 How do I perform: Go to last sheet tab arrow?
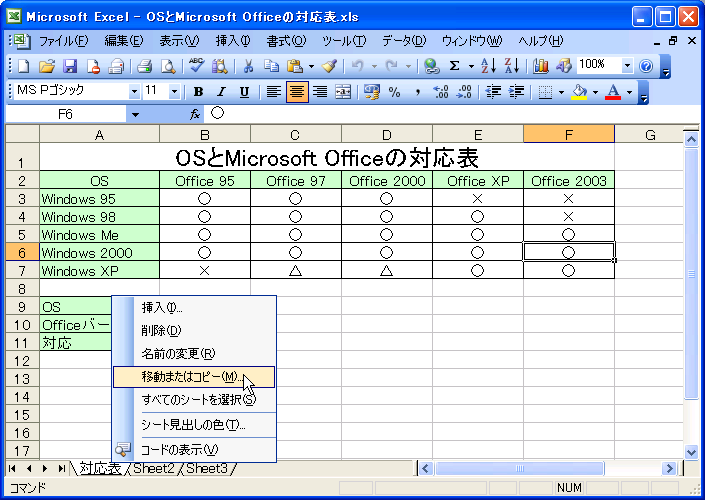(61, 469)
